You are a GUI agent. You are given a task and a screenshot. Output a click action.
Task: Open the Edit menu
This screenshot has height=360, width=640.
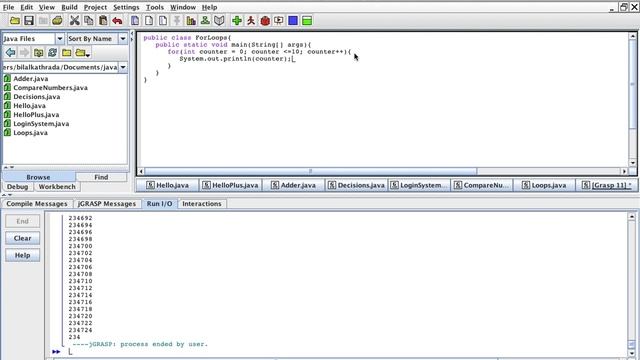(27, 7)
